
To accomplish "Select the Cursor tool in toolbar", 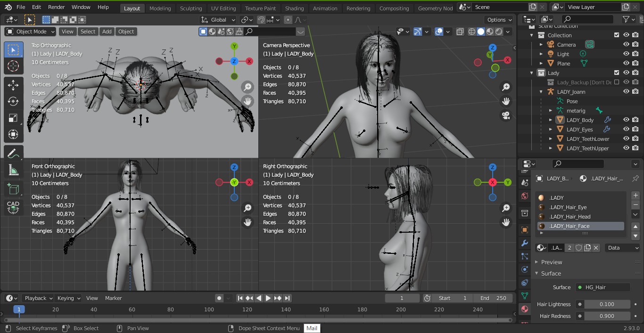I will 13,66.
